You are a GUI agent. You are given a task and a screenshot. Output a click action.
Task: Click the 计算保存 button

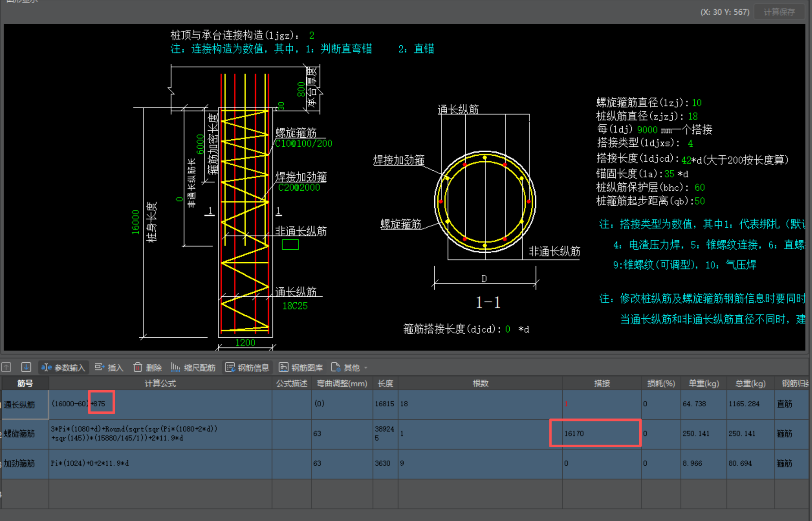779,12
